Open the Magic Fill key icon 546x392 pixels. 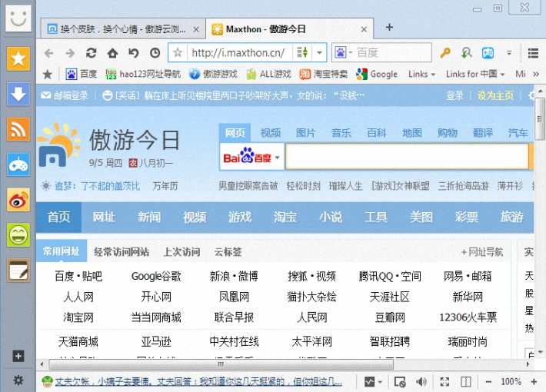(445, 53)
